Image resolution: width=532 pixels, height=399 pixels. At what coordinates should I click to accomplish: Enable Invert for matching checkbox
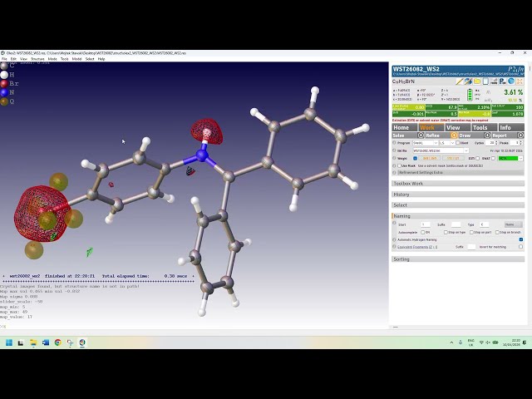point(521,247)
